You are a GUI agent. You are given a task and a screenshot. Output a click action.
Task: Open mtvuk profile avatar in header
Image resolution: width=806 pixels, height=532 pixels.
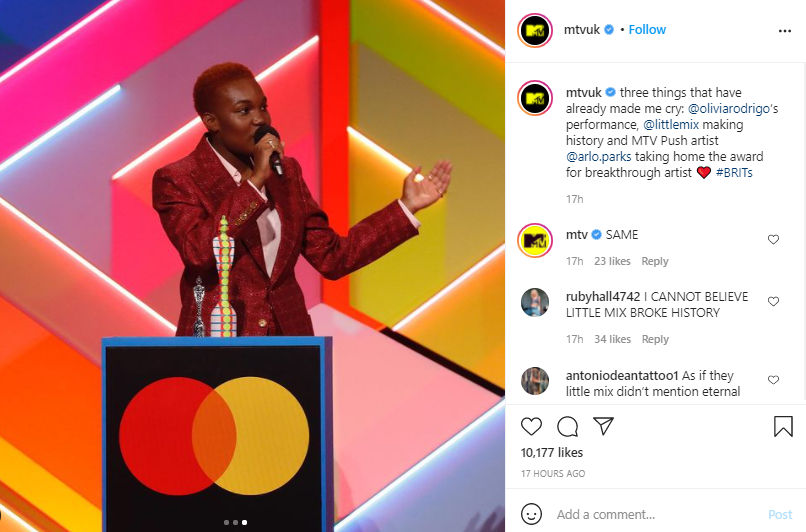(x=535, y=30)
